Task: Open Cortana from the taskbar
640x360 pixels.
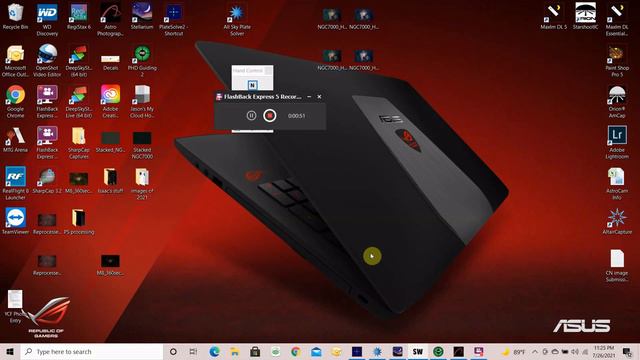Action: pyautogui.click(x=173, y=351)
